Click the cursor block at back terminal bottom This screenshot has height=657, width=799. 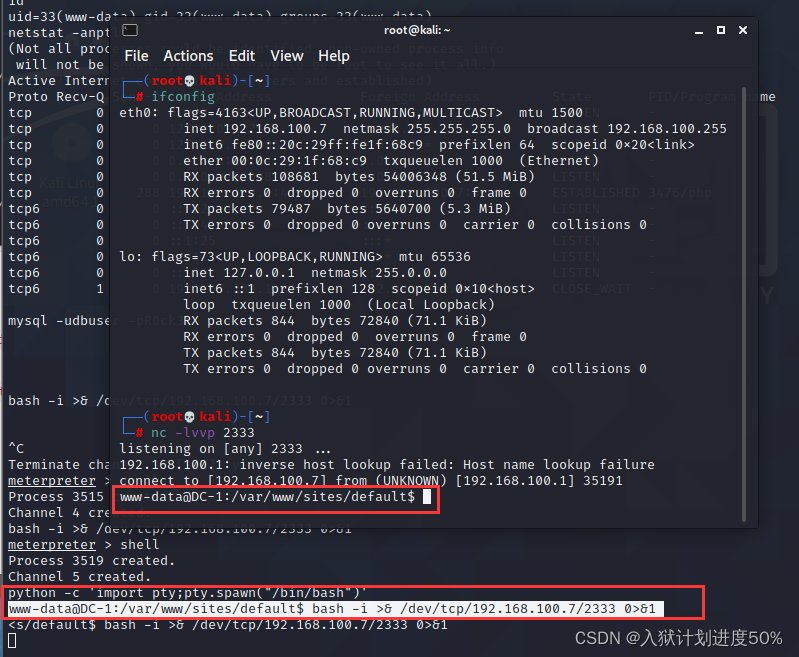[x=12, y=641]
